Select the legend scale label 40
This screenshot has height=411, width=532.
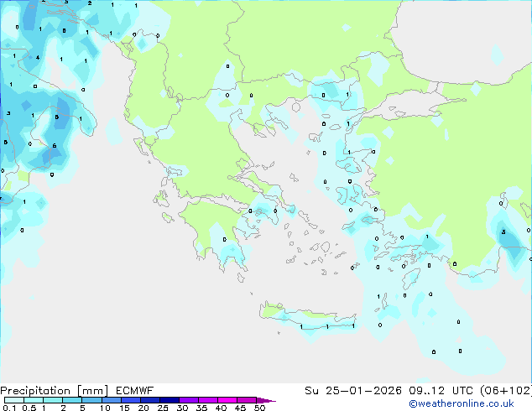pyautogui.click(x=221, y=408)
